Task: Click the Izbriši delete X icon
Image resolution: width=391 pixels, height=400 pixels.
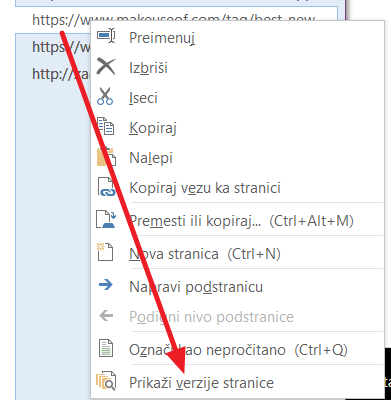Action: tap(106, 67)
